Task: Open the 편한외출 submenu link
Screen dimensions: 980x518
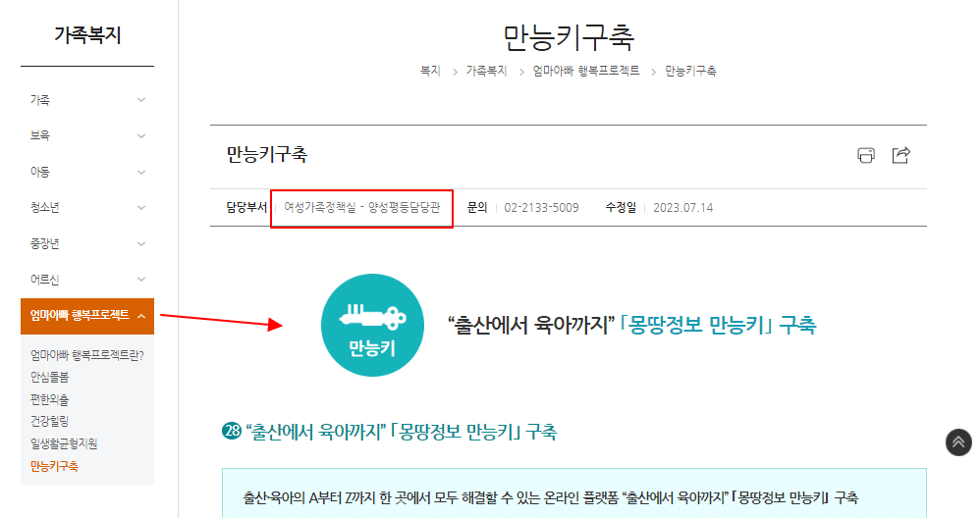Action: click(49, 399)
